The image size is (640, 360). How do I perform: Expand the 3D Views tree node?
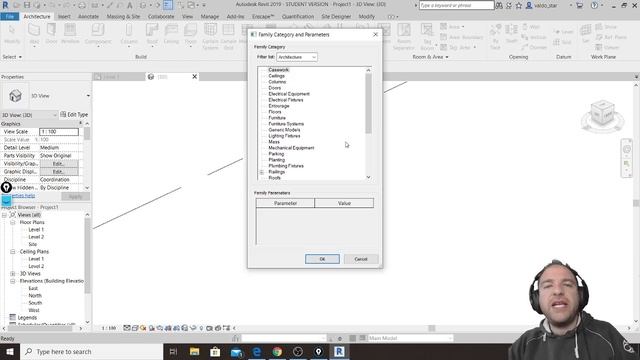click(13, 274)
